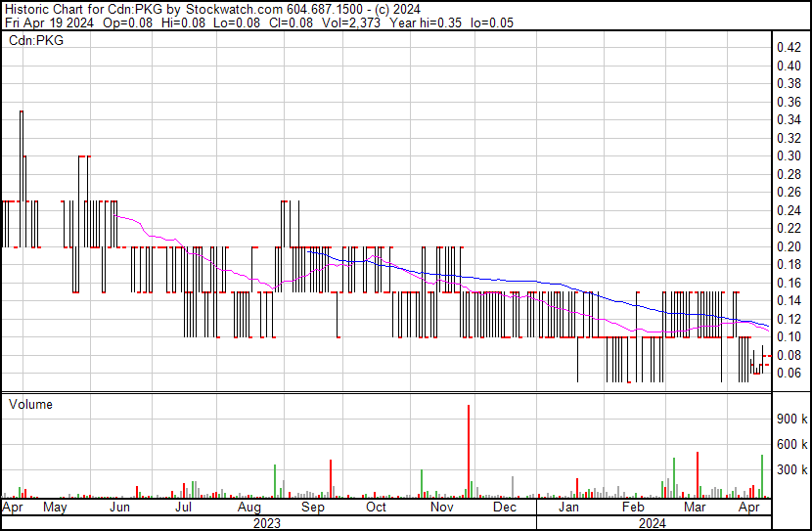Image resolution: width=812 pixels, height=531 pixels.
Task: Click the 'Jun' month label on time axis
Action: click(119, 508)
